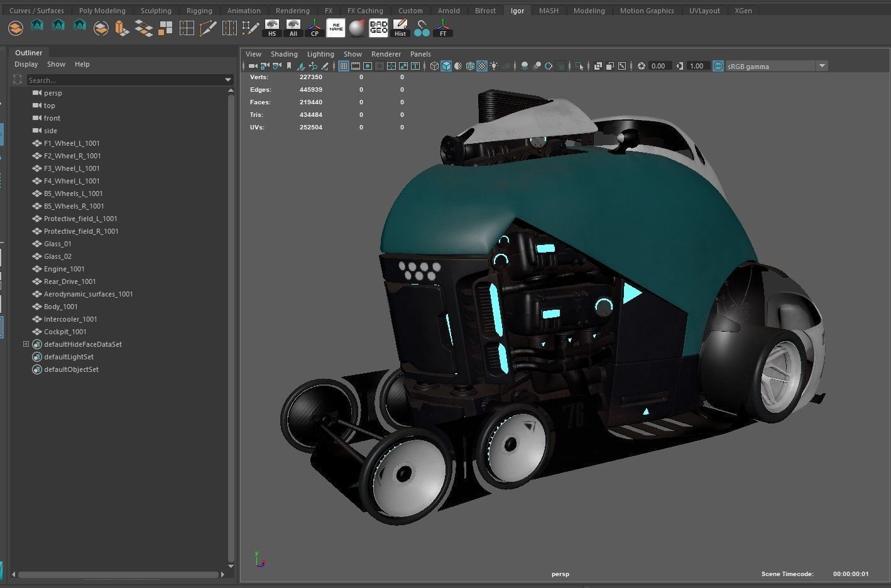Click the magnet and circles shelf icon
The image size is (891, 588).
pos(422,28)
